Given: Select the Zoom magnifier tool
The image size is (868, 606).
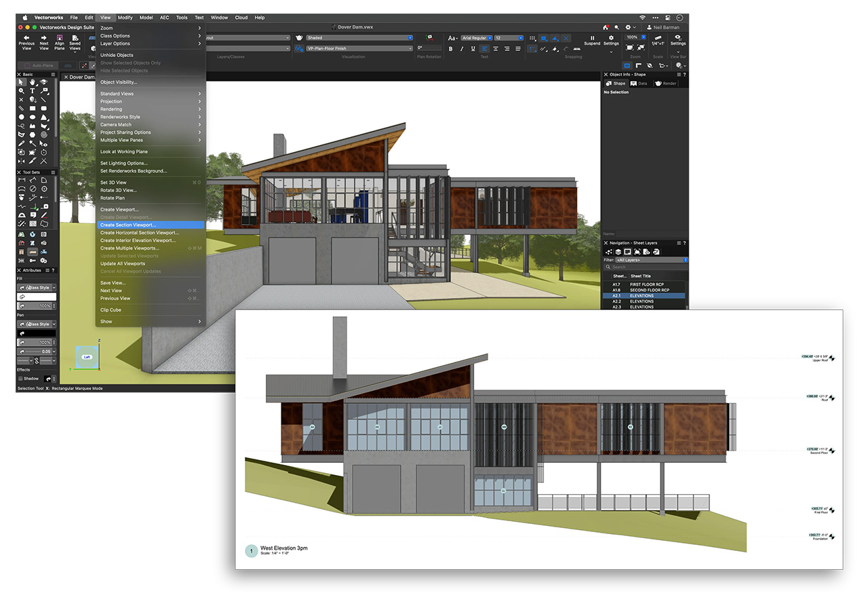Looking at the screenshot, I should (x=21, y=91).
